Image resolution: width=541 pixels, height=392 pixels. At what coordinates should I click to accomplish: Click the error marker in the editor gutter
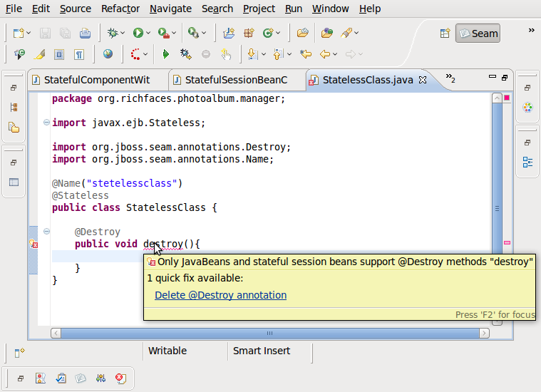click(x=34, y=244)
